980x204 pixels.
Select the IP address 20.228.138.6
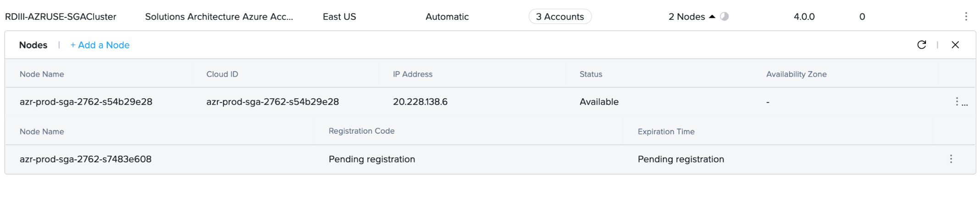[420, 102]
